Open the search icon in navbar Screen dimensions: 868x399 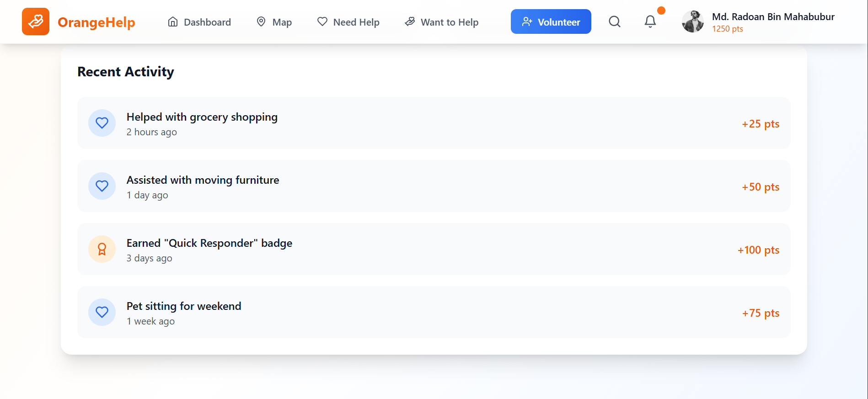click(x=615, y=21)
